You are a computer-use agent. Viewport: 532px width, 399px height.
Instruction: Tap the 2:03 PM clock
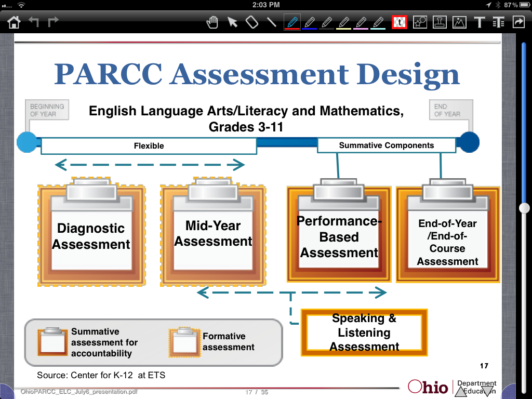pyautogui.click(x=266, y=5)
